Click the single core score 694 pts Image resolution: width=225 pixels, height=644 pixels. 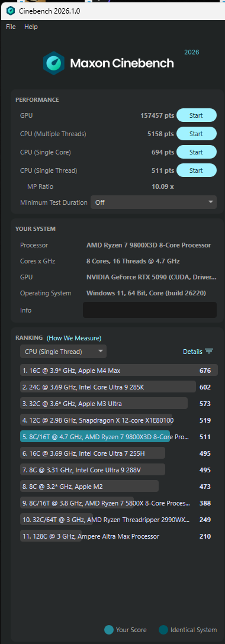pos(163,152)
